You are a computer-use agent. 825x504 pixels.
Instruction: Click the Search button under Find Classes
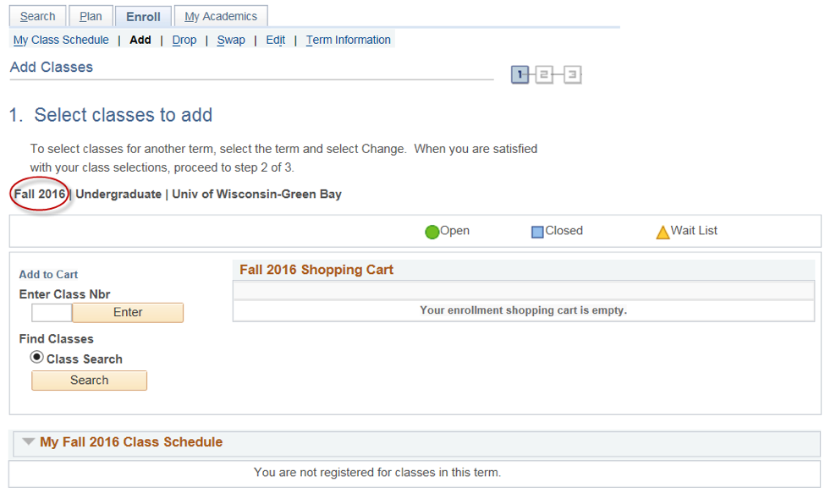point(89,381)
